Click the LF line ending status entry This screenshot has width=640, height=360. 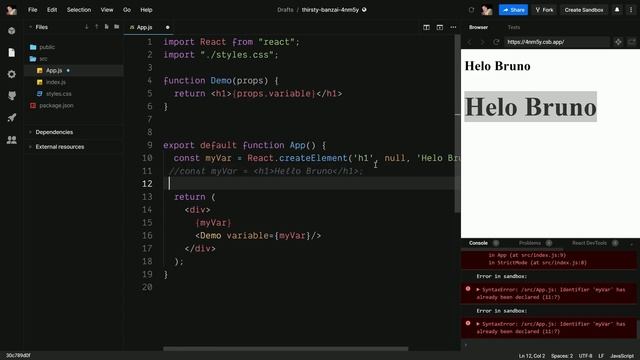click(601, 356)
